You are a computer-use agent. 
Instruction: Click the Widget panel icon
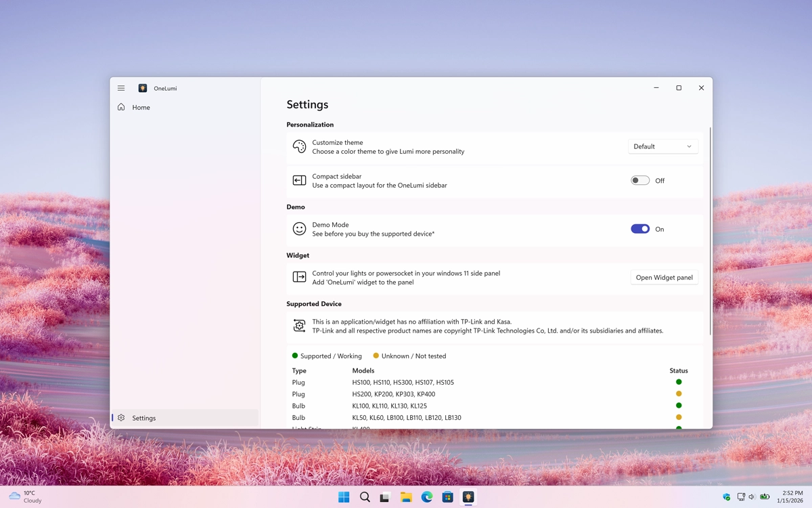(299, 277)
